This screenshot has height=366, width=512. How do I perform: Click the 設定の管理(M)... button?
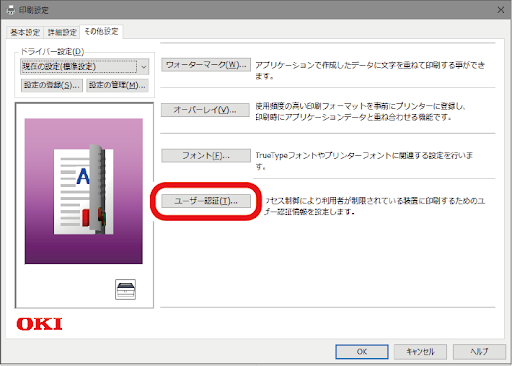[x=117, y=85]
